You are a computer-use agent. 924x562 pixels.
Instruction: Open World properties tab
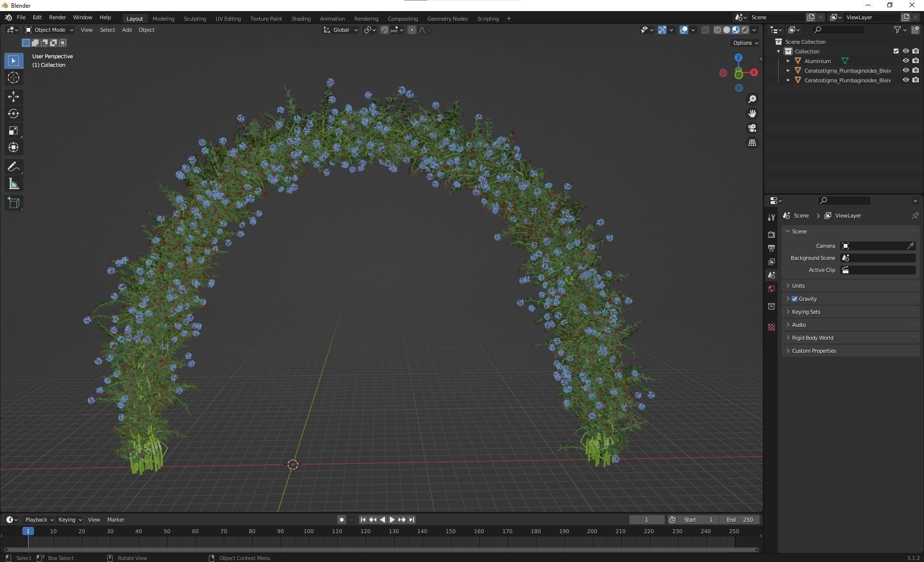(771, 289)
